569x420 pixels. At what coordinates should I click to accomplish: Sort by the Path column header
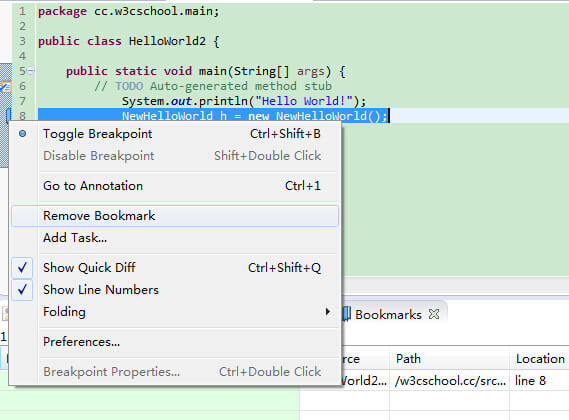point(449,359)
